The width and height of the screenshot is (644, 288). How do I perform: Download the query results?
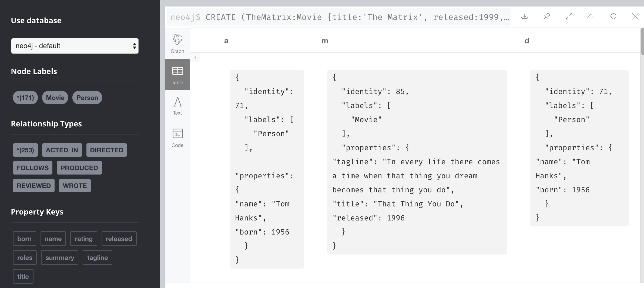(525, 16)
